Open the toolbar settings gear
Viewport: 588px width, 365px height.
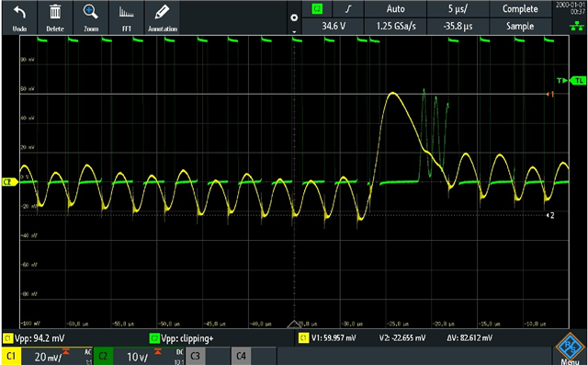[294, 17]
